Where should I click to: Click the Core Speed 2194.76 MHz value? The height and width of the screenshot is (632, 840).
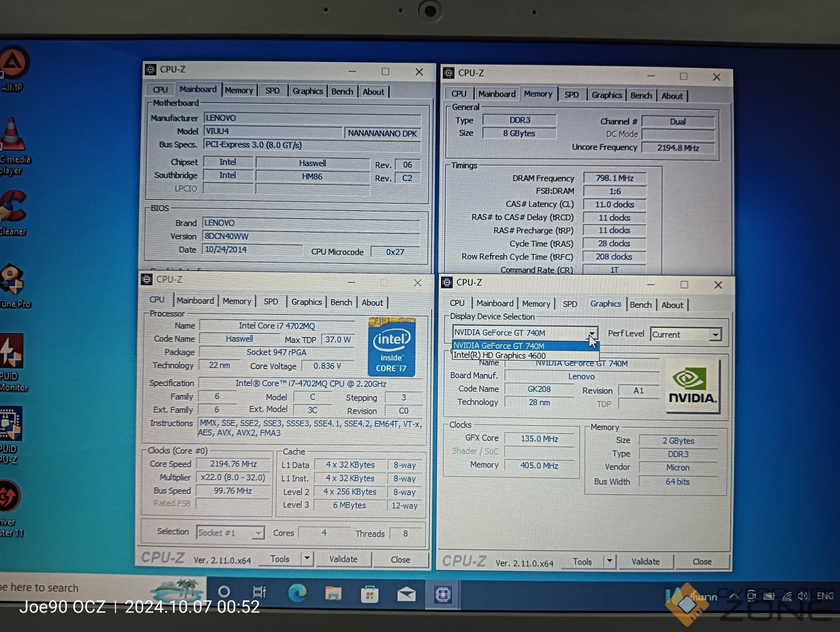pyautogui.click(x=233, y=464)
